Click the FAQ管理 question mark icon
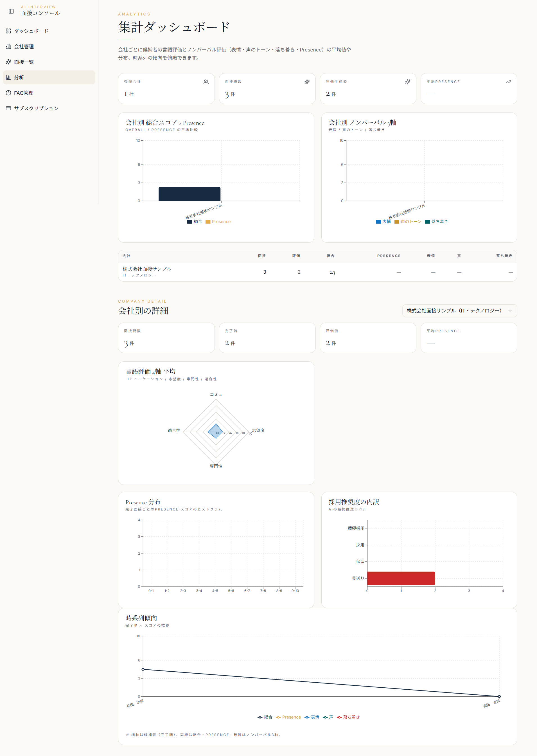The image size is (537, 756). [x=9, y=93]
